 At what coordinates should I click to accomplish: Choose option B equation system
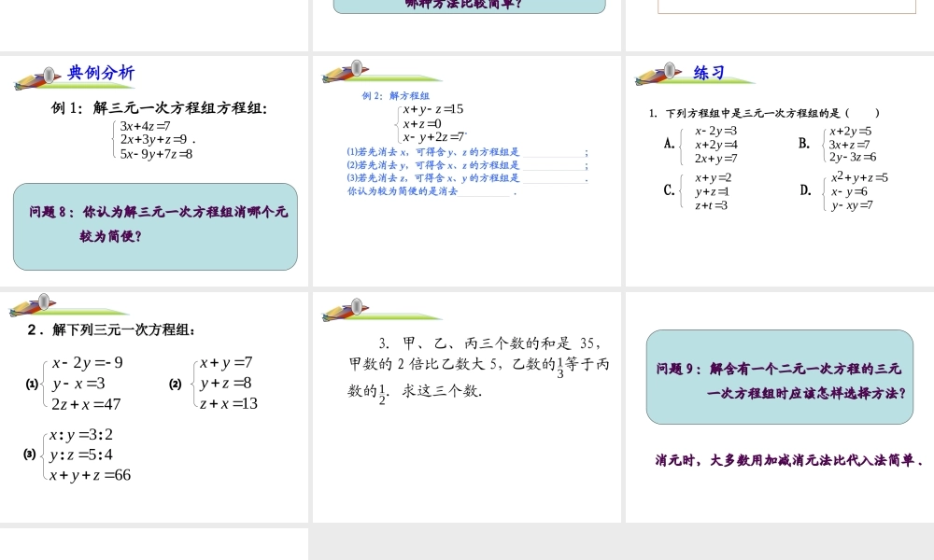click(851, 144)
